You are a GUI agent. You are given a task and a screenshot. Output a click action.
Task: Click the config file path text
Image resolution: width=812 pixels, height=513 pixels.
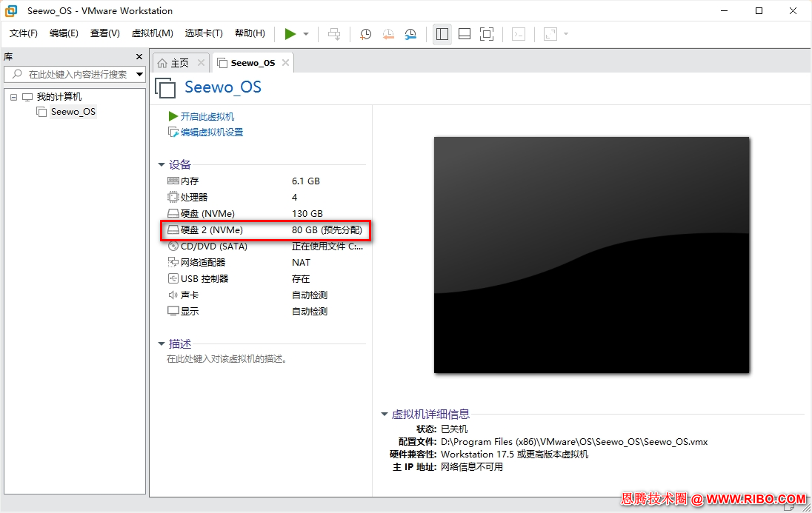click(x=573, y=442)
